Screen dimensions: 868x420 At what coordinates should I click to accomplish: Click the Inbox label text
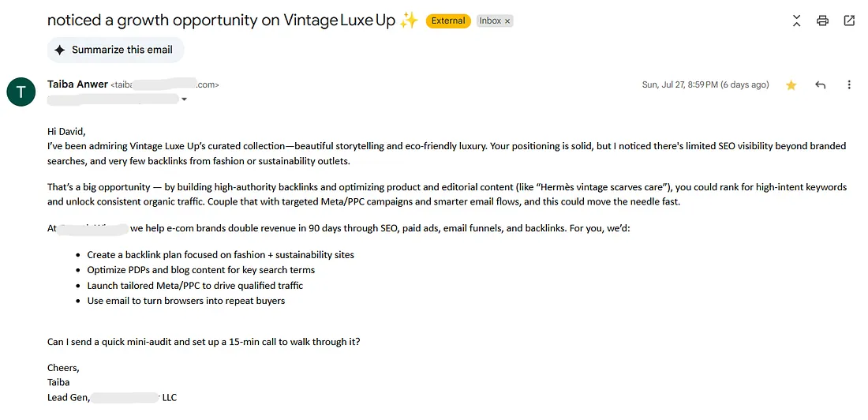point(490,21)
